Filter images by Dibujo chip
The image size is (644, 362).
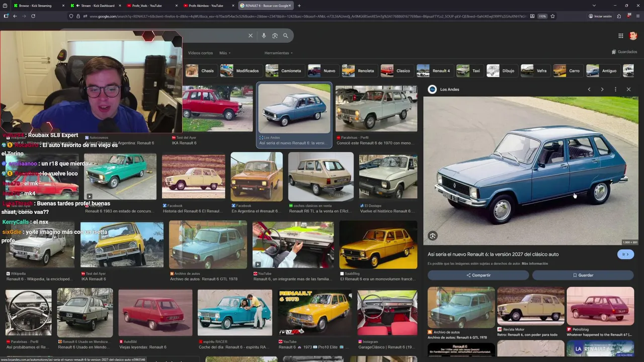click(501, 71)
